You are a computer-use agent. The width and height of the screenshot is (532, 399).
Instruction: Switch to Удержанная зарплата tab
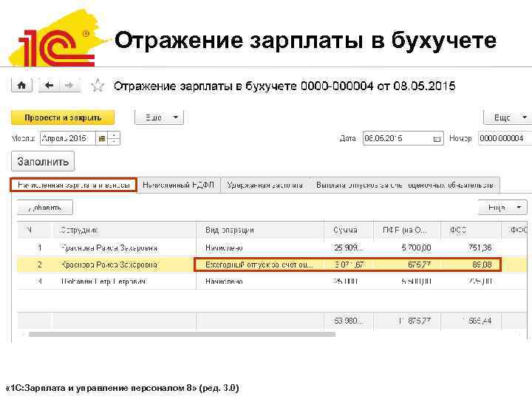(x=265, y=185)
